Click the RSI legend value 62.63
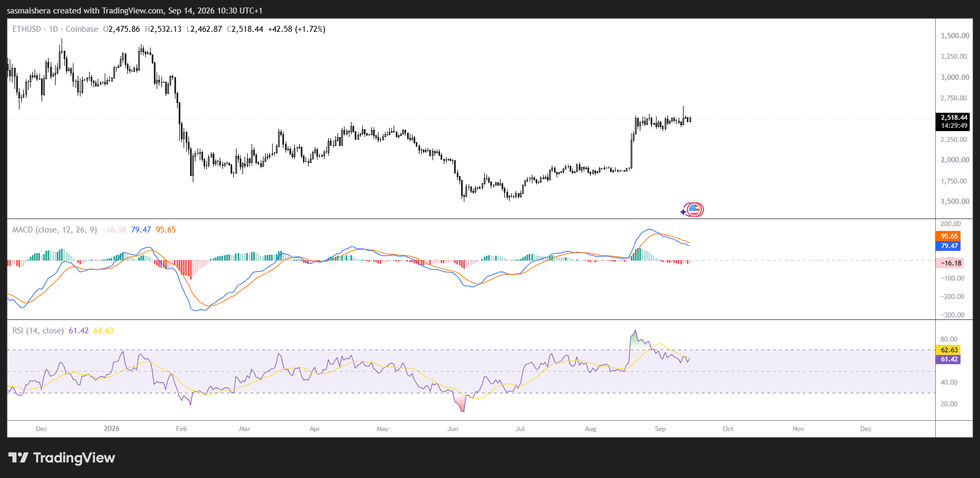The image size is (980, 478). [x=104, y=331]
